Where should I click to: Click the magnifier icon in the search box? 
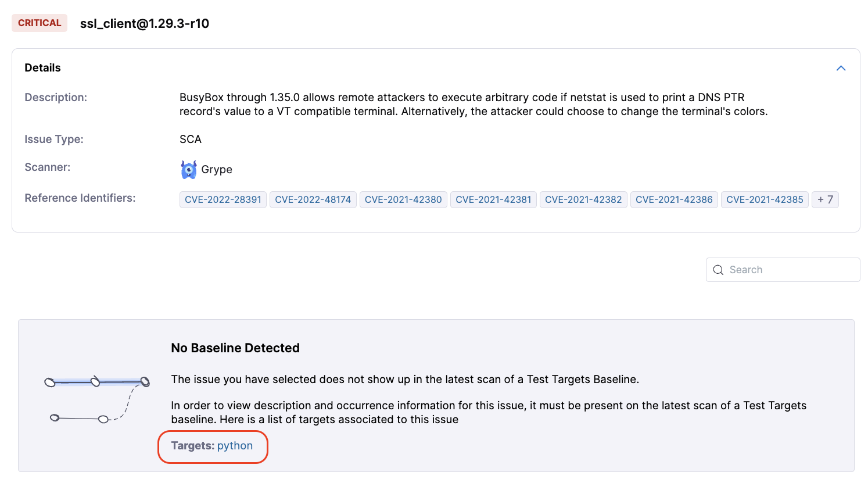(718, 270)
